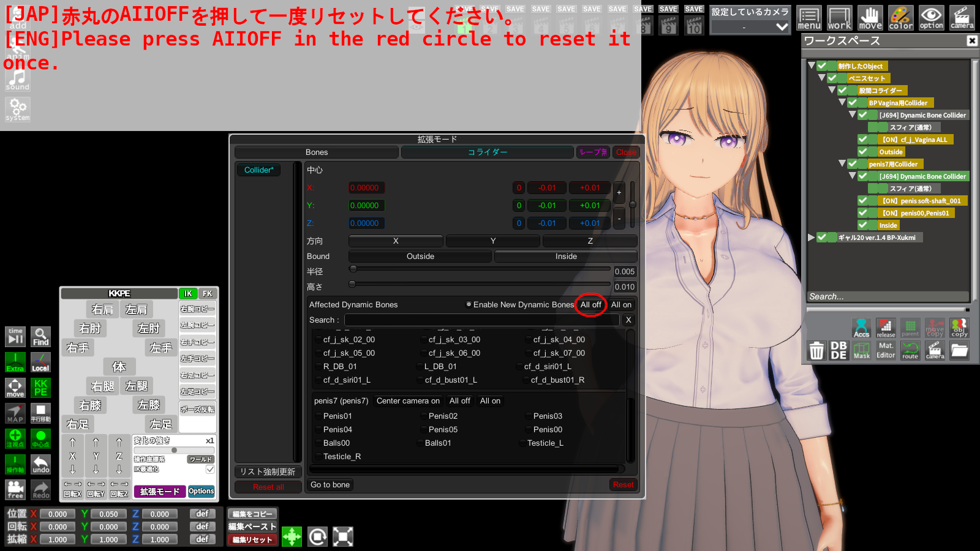980x551 pixels.
Task: Toggle the Local axis icon
Action: click(40, 362)
